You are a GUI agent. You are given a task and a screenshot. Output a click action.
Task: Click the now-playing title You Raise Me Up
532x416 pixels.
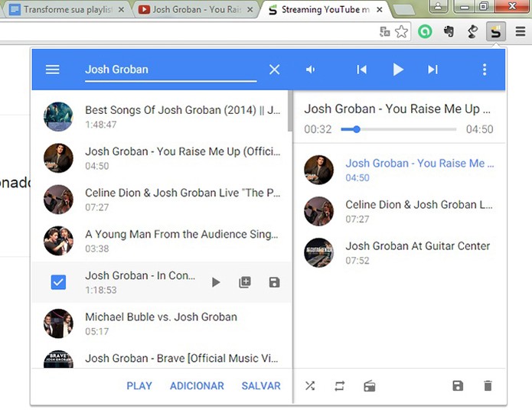pyautogui.click(x=397, y=109)
